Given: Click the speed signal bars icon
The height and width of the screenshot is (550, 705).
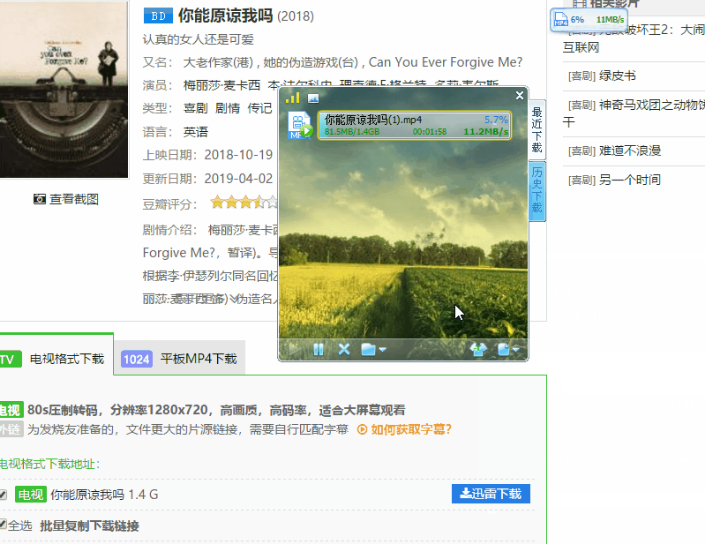Looking at the screenshot, I should [293, 98].
